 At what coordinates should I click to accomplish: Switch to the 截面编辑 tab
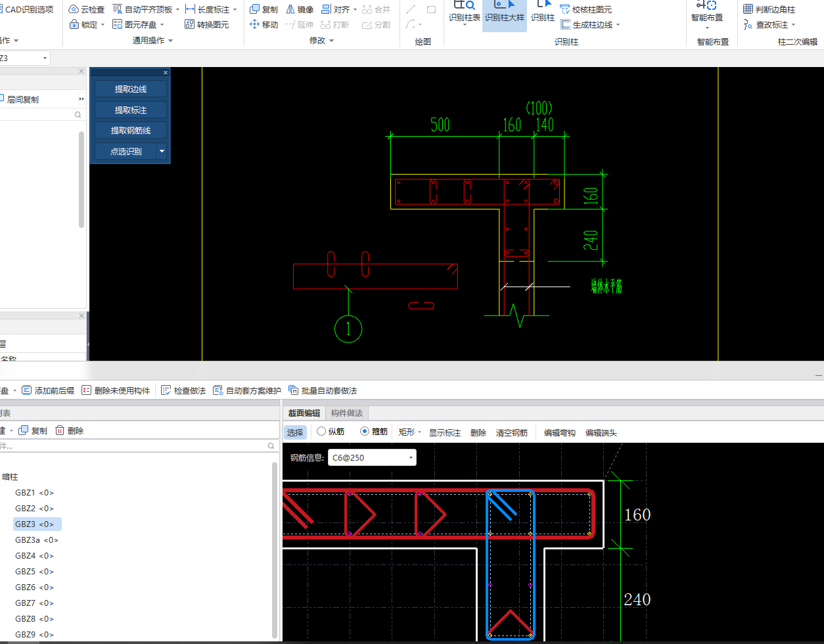click(304, 413)
